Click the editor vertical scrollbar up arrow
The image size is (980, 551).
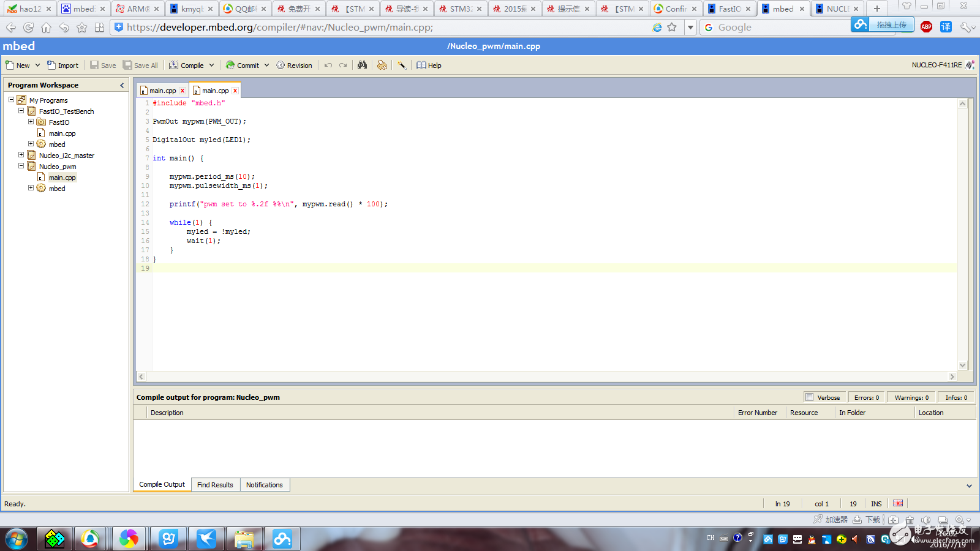(x=962, y=103)
